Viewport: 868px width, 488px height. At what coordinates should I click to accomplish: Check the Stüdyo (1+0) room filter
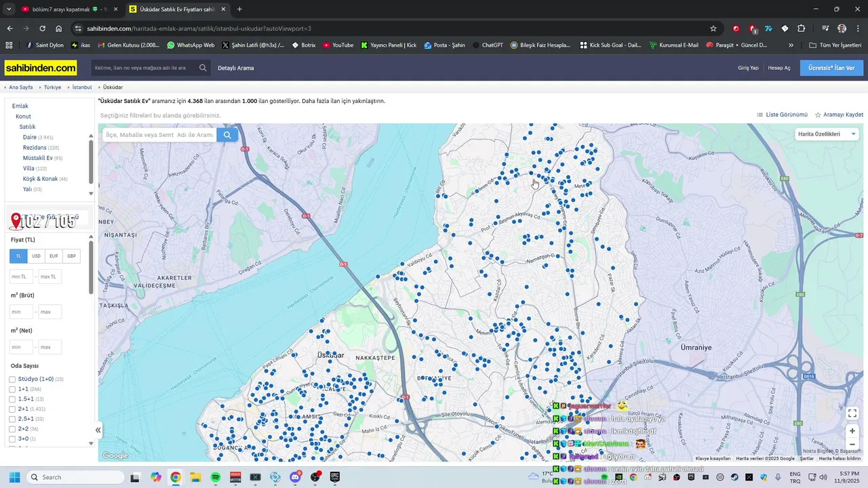tap(12, 380)
